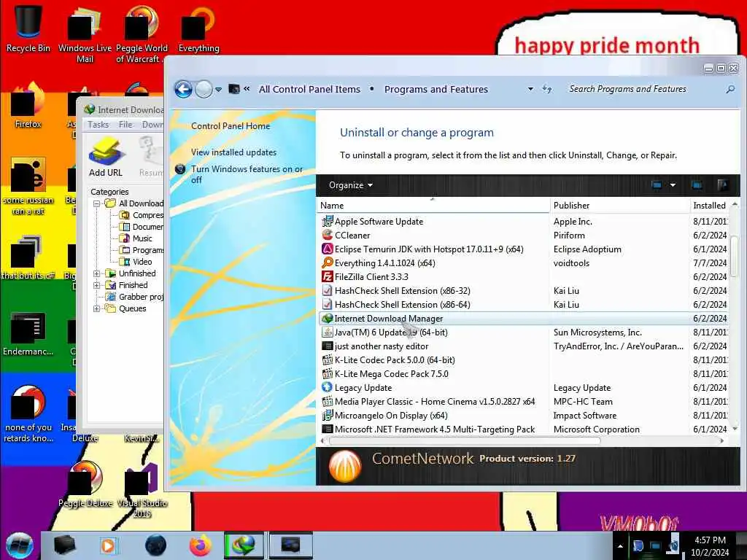
Task: Sort list by Publisher column
Action: click(619, 205)
